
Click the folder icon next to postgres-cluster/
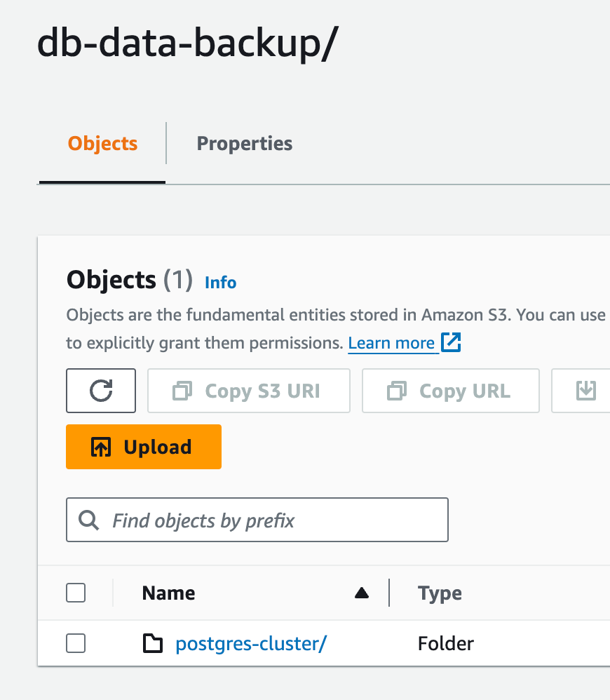pos(153,642)
